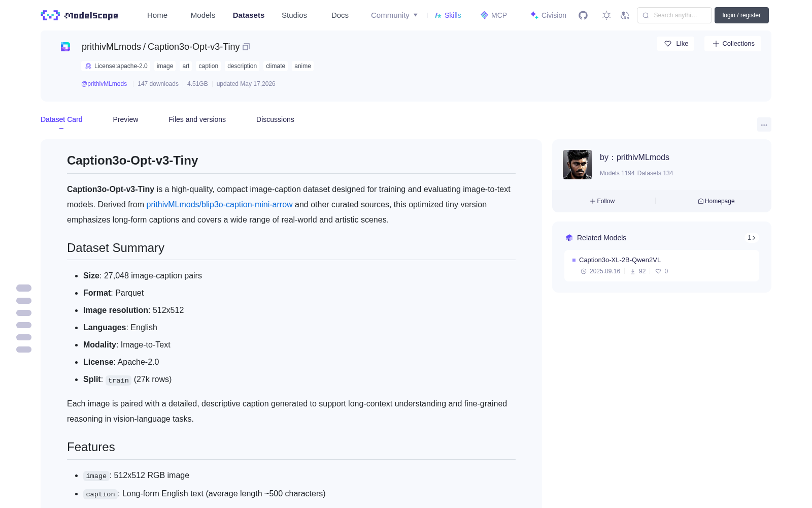Copy dataset name using the copy icon
The image size is (812, 508).
(x=246, y=47)
